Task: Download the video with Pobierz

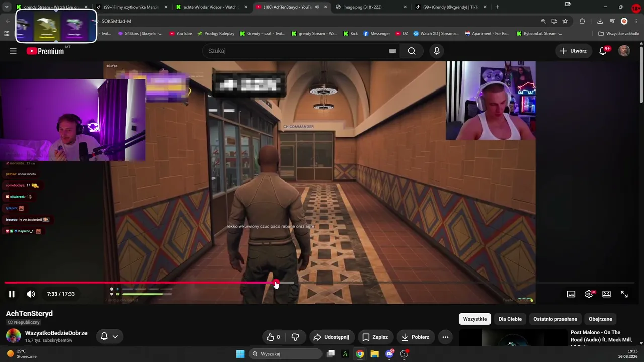Action: tap(415, 337)
